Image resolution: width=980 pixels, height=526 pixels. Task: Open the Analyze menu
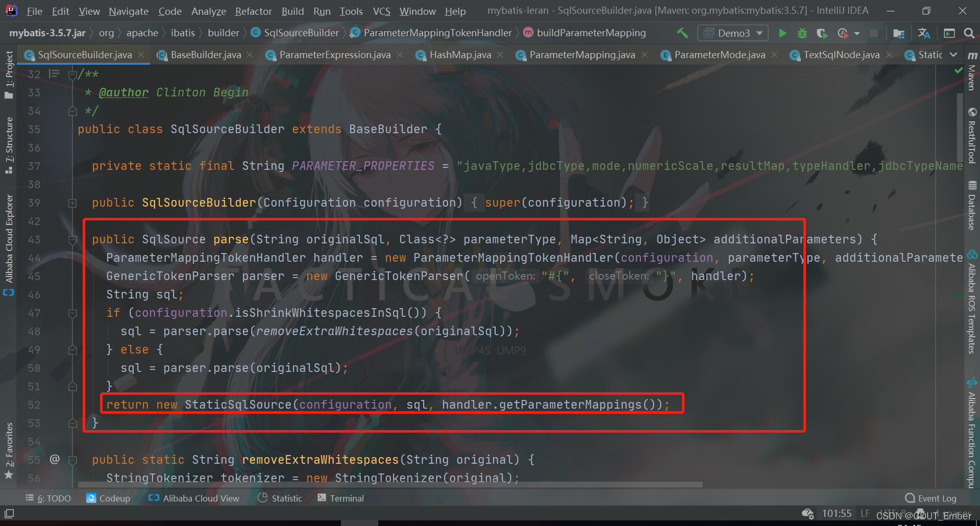click(208, 11)
